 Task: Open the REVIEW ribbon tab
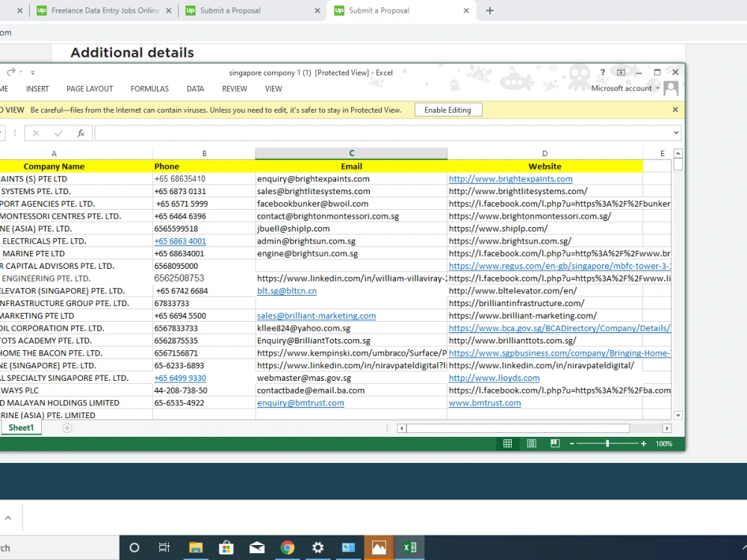[235, 89]
